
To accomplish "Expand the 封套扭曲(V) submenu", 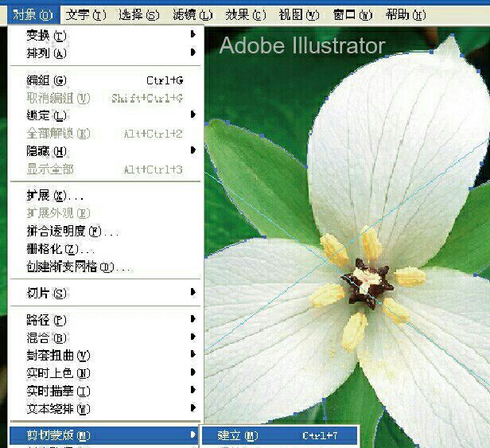I will coord(106,355).
